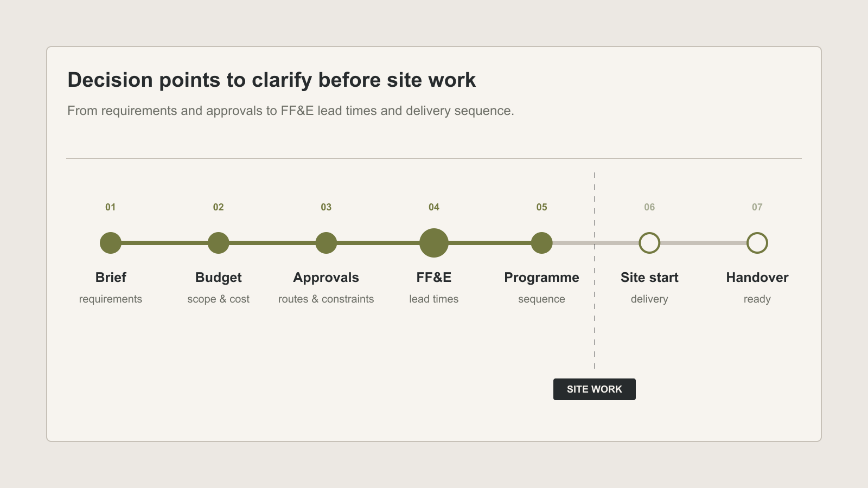The image size is (868, 488).
Task: Click the 'scope & cost' caption
Action: [219, 299]
